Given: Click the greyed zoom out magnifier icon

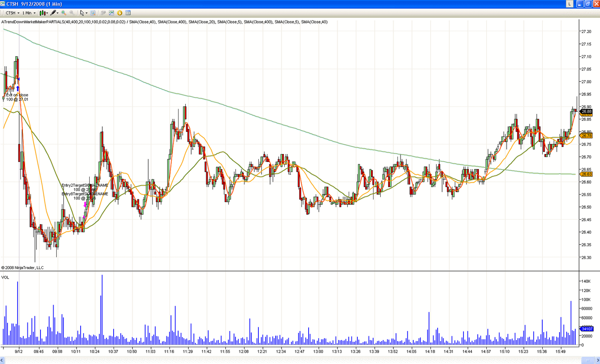Looking at the screenshot, I should pyautogui.click(x=72, y=13).
